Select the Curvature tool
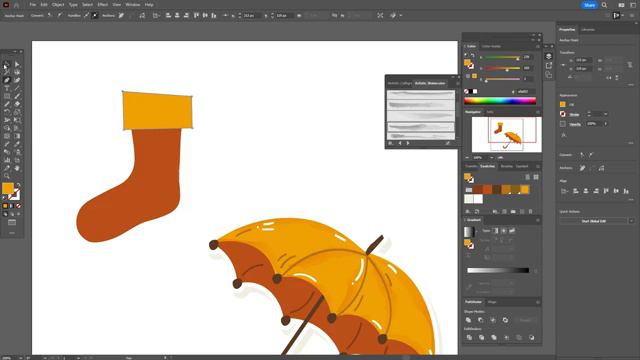Image resolution: width=640 pixels, height=360 pixels. (17, 80)
